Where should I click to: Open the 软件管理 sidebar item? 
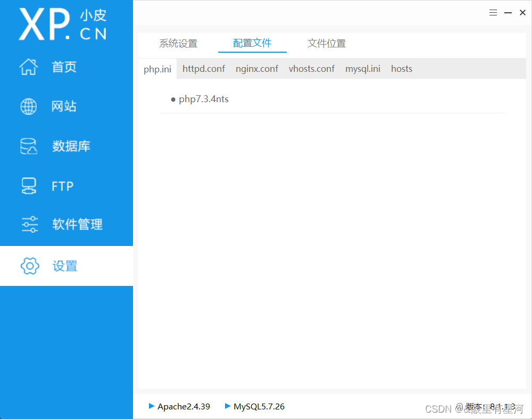point(77,225)
